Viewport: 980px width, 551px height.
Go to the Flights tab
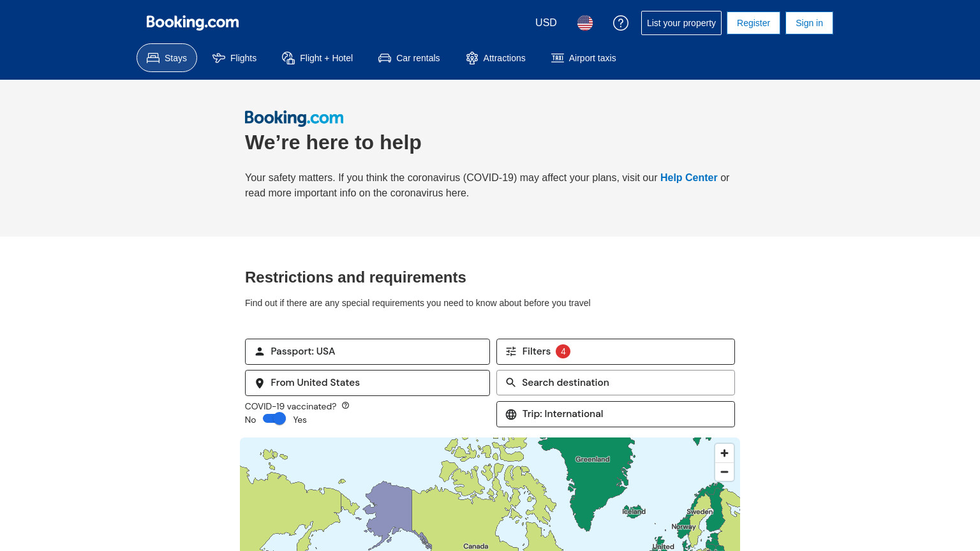(234, 58)
